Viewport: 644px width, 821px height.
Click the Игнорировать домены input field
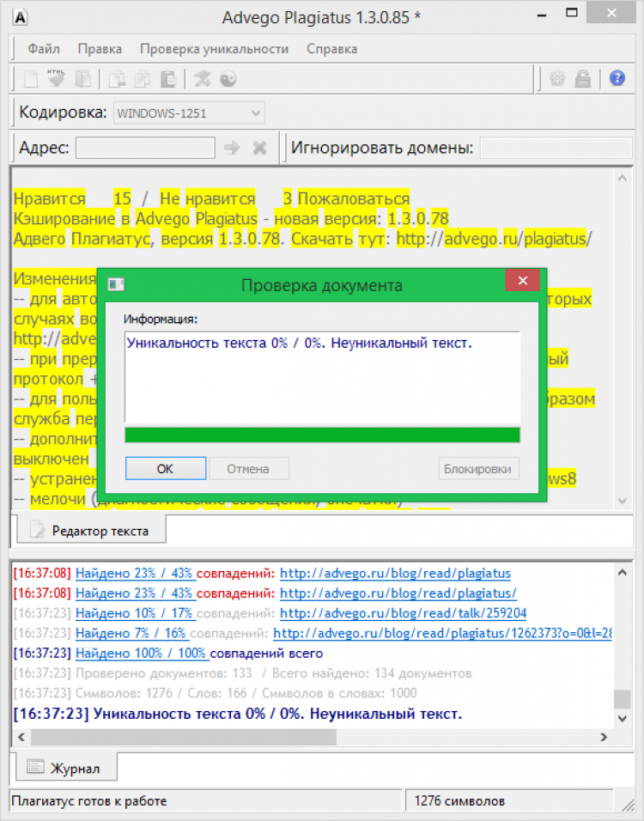pos(556,148)
